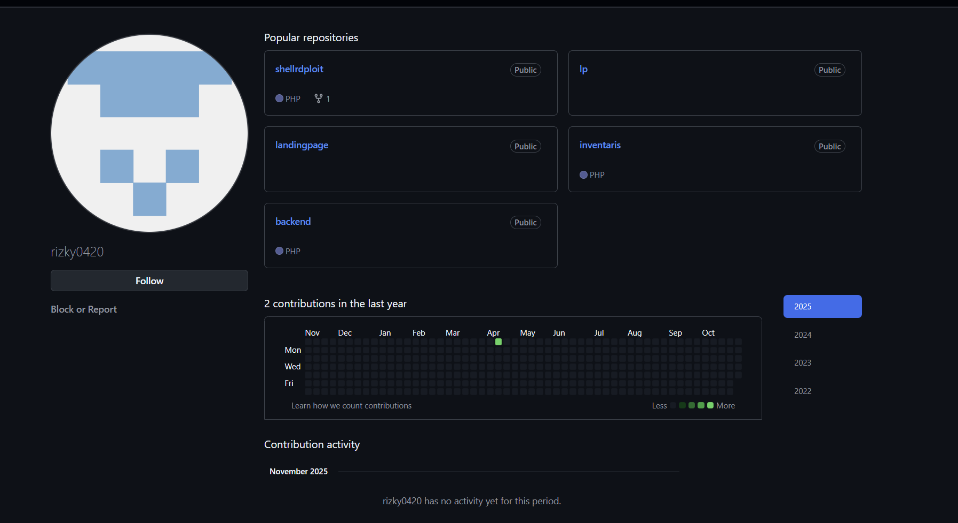This screenshot has width=958, height=523.
Task: Open the backend repository link
Action: 293,221
